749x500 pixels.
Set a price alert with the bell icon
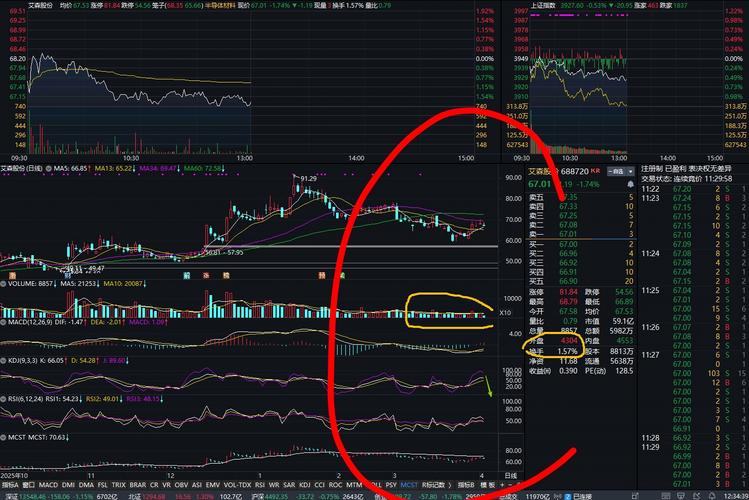[x=631, y=184]
